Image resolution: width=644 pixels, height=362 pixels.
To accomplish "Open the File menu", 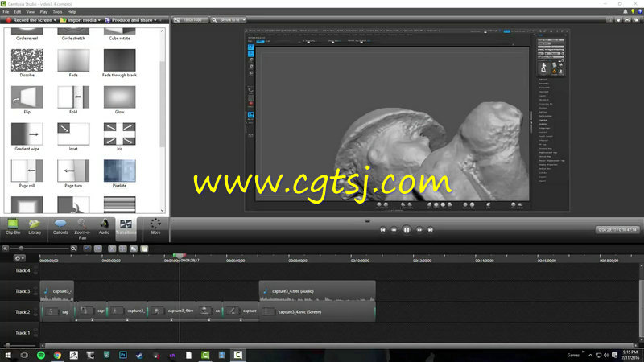I will (6, 12).
